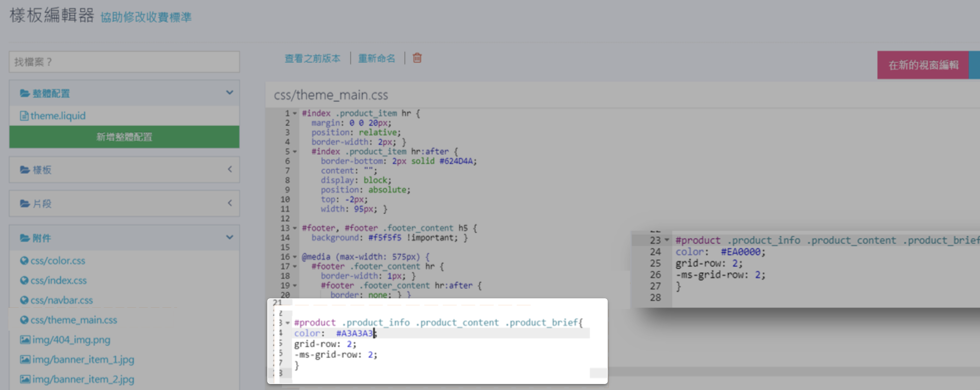Viewport: 980px width, 390px height.
Task: Click css/theme_main.css editor title
Action: pyautogui.click(x=331, y=95)
